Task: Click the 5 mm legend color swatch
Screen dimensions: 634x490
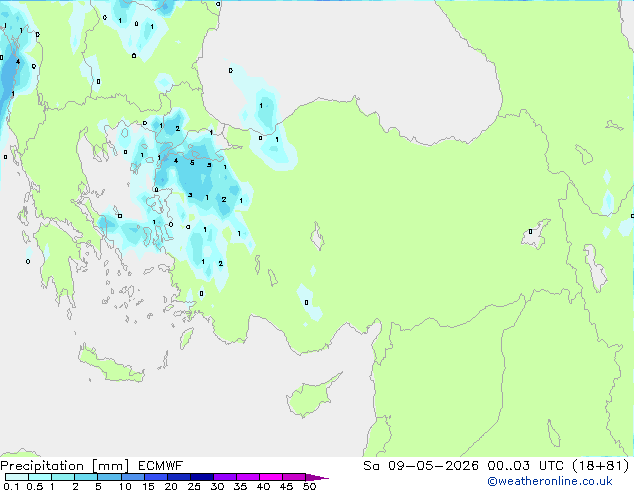Action: (110, 477)
